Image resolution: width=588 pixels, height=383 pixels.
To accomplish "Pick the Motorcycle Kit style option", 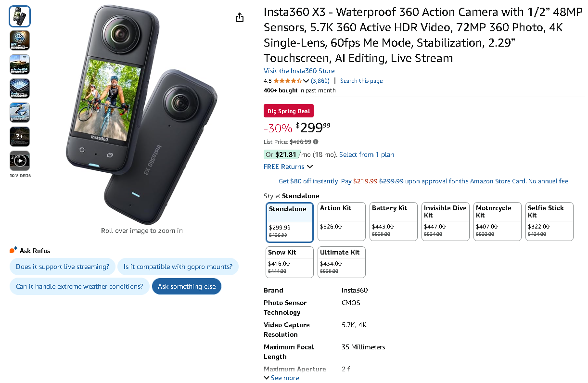I will click(x=498, y=221).
